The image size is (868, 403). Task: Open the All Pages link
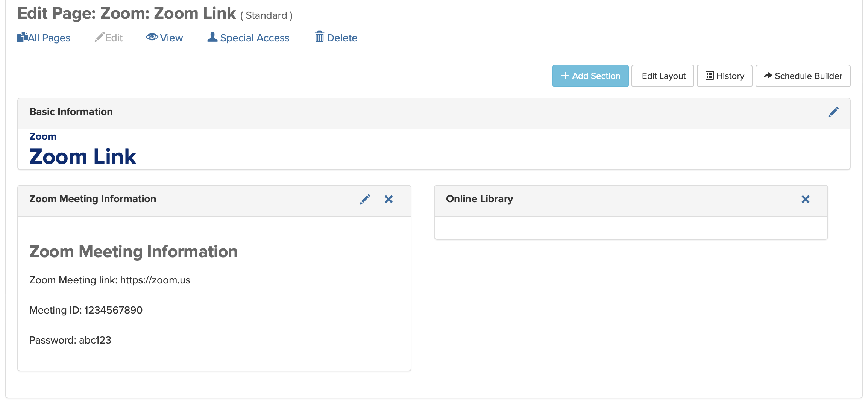tap(44, 38)
